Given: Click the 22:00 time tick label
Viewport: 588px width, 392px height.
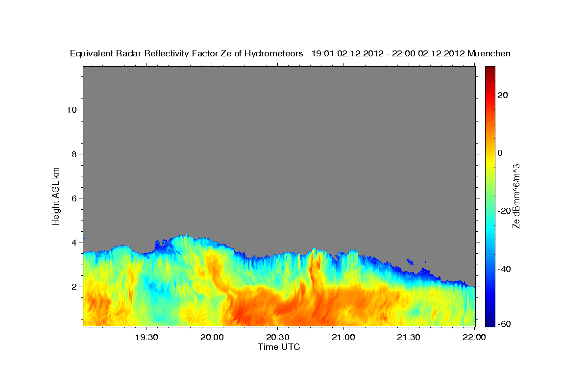Looking at the screenshot, I should [474, 337].
